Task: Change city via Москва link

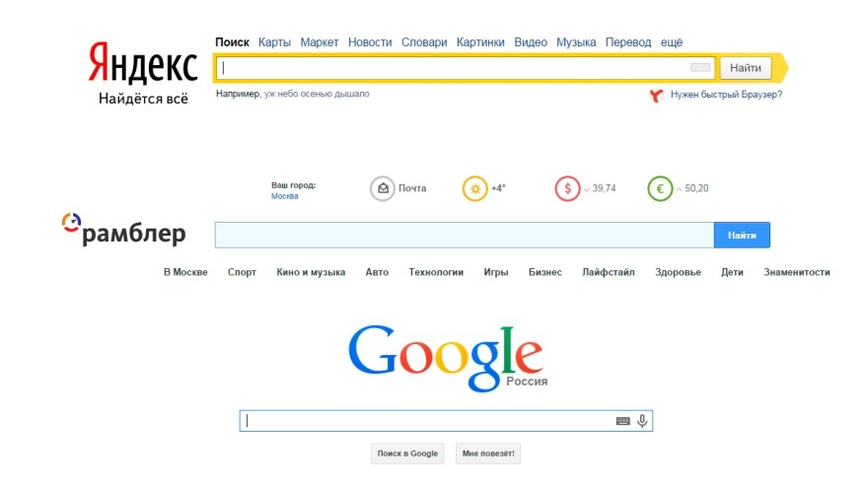Action: 284,196
